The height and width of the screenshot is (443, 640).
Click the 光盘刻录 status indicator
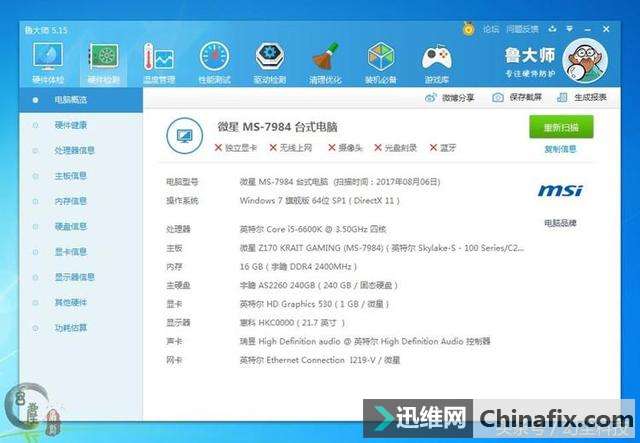(x=396, y=148)
